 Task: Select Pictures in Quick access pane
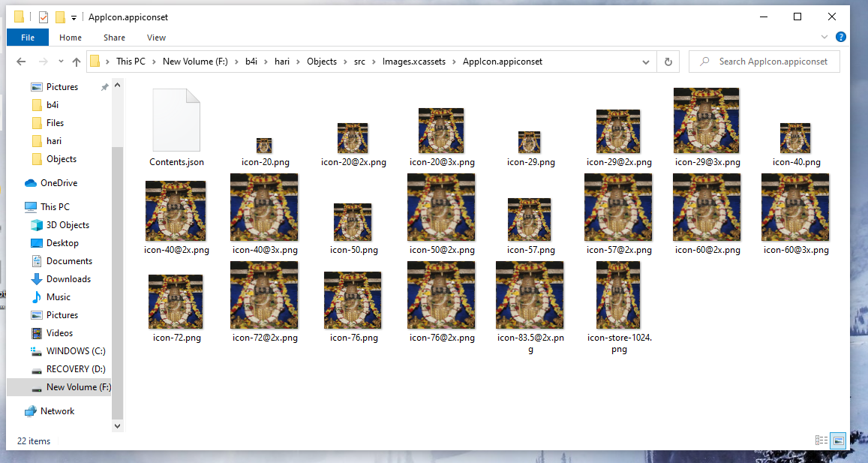tap(62, 87)
